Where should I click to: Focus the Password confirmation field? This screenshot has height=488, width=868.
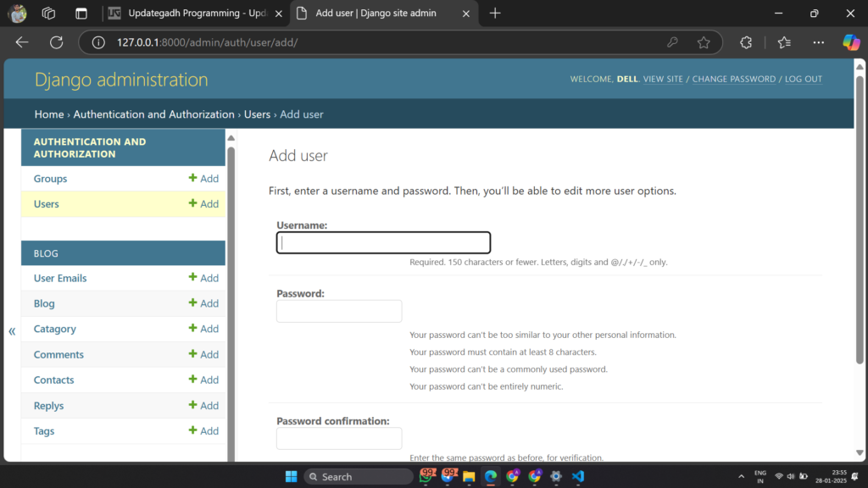pyautogui.click(x=339, y=438)
